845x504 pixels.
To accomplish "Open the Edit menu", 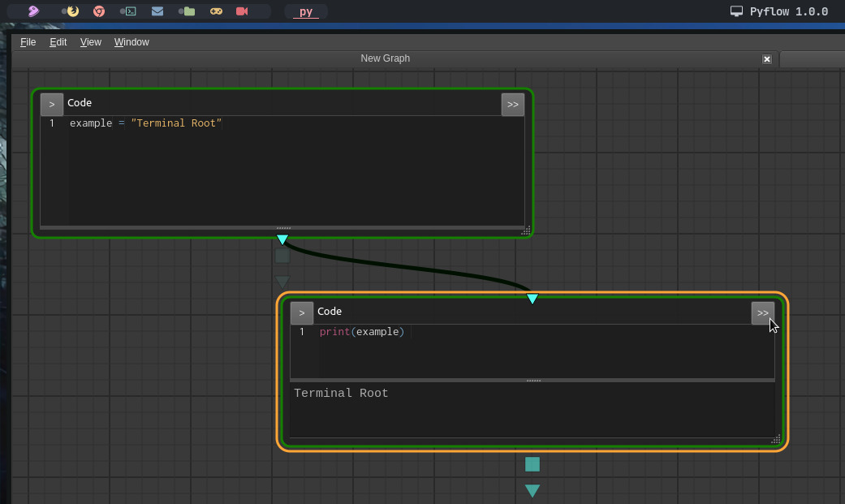I will [58, 41].
